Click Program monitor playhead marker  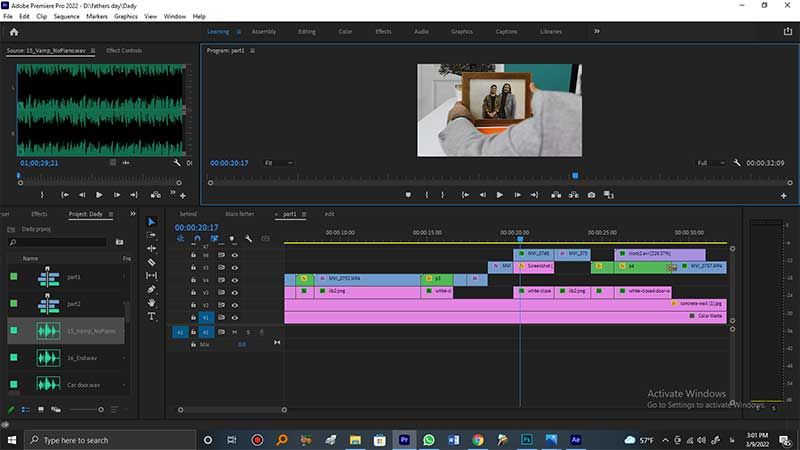tap(575, 176)
